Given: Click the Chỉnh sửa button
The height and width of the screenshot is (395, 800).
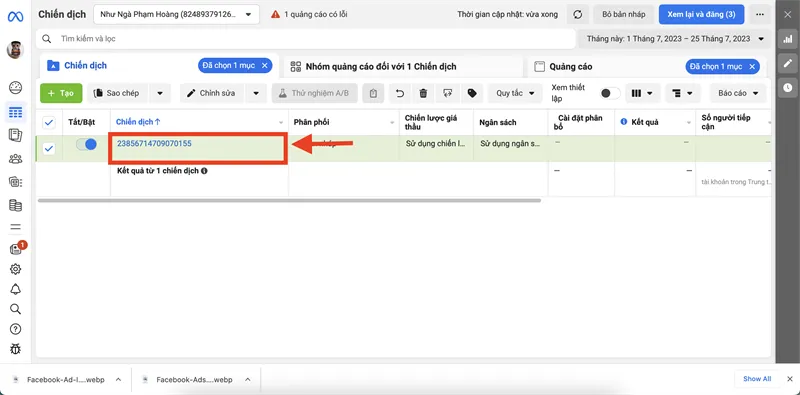Looking at the screenshot, I should point(213,93).
